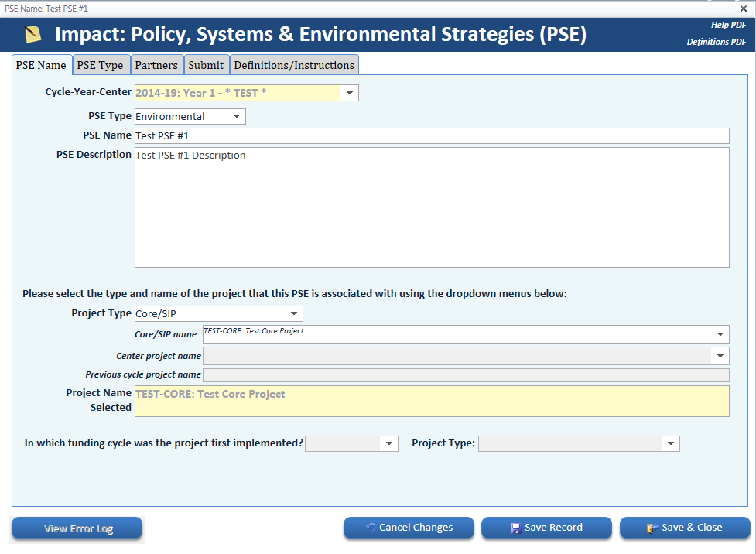The image size is (756, 554).
Task: Click the Save & Close button
Action: [x=685, y=528]
